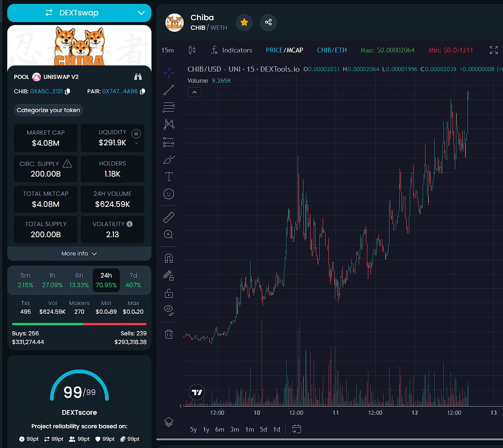Share the Chiba pair
Screen dimensions: 503x448
[268, 22]
